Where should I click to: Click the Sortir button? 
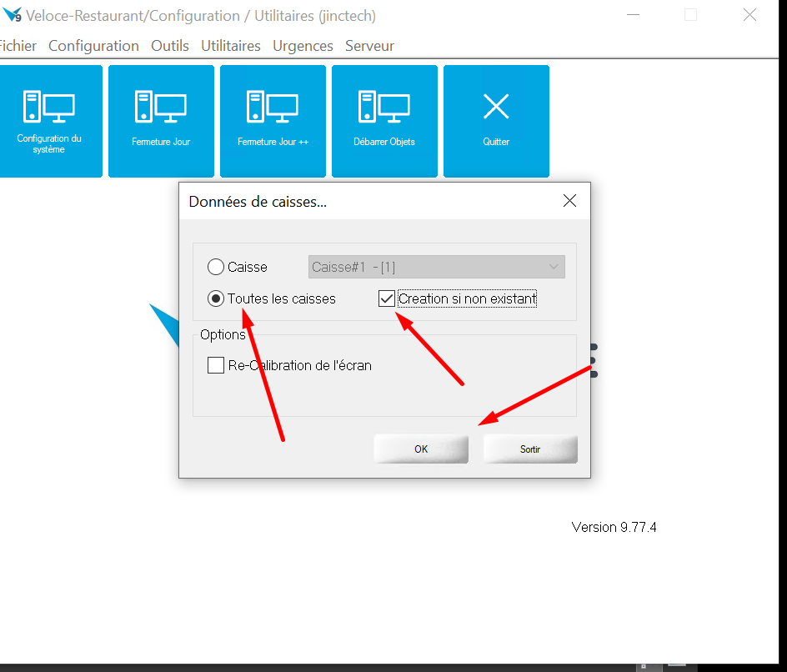[530, 449]
